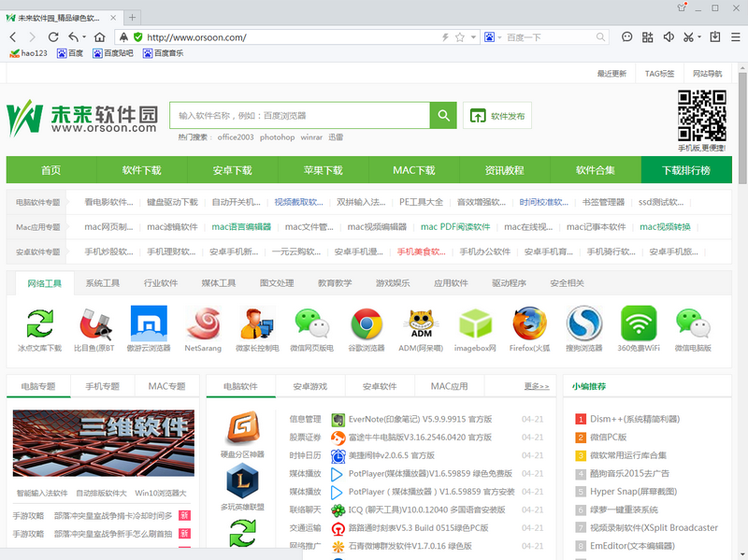Open the 硬盘分区神器 orange icon

[242, 428]
